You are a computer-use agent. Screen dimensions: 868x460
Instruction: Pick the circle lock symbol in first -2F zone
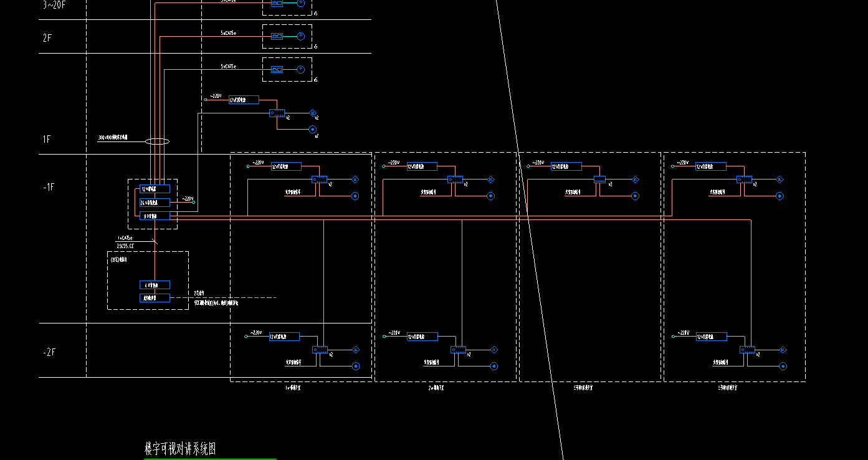[x=356, y=366]
